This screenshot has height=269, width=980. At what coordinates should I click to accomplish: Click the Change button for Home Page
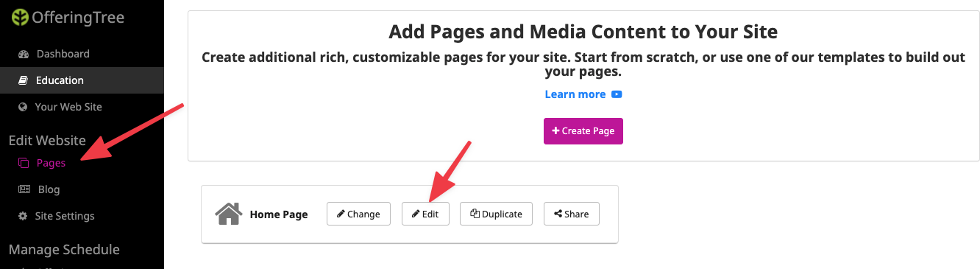[358, 214]
